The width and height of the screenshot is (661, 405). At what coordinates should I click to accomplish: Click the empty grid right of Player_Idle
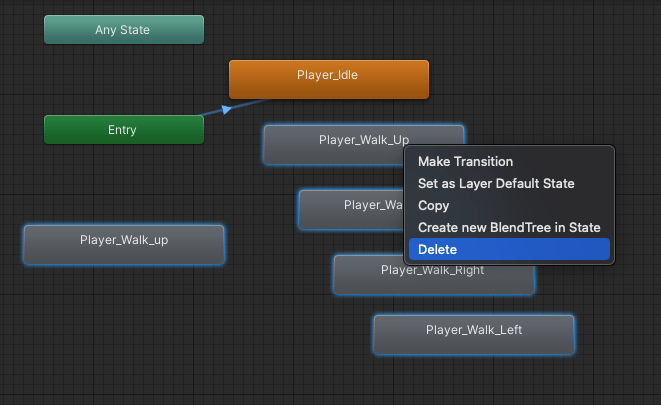(x=530, y=80)
